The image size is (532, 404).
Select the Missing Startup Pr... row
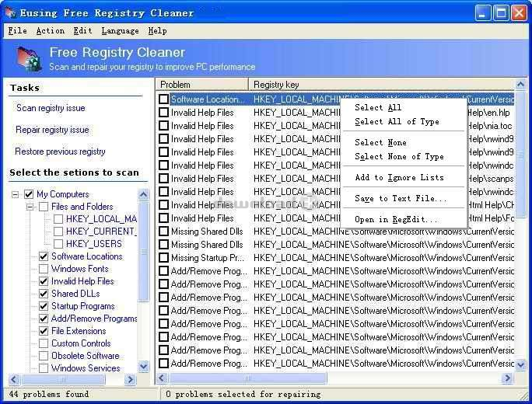click(336, 258)
